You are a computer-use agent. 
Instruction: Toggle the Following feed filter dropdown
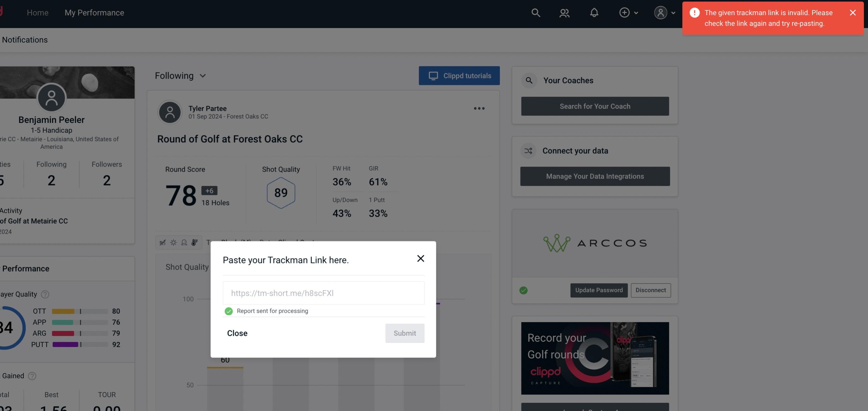click(x=180, y=75)
